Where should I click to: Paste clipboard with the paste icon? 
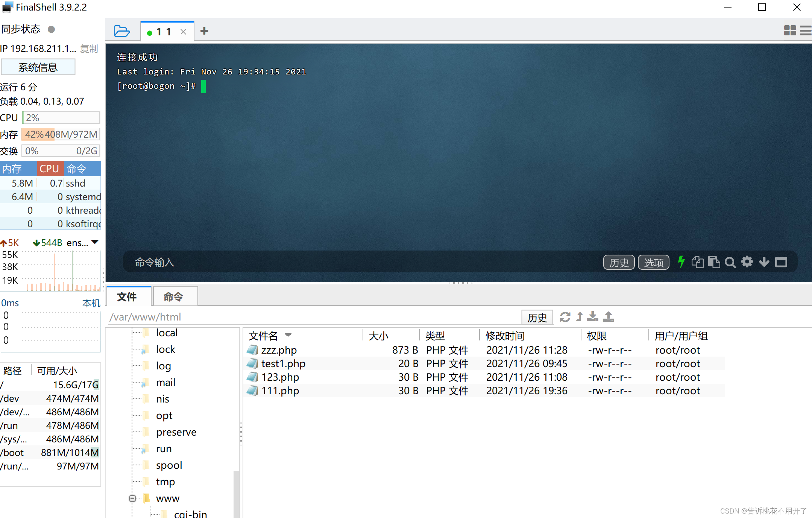pyautogui.click(x=714, y=262)
